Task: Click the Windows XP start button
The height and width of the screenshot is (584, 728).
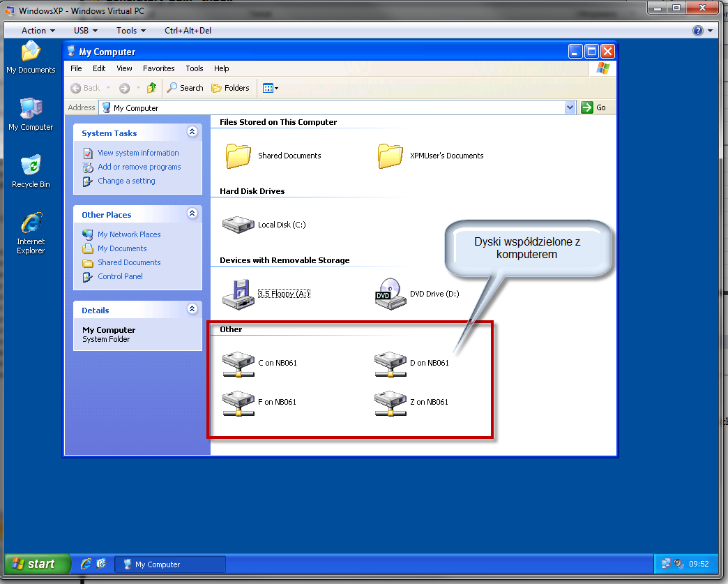Action: coord(37,564)
